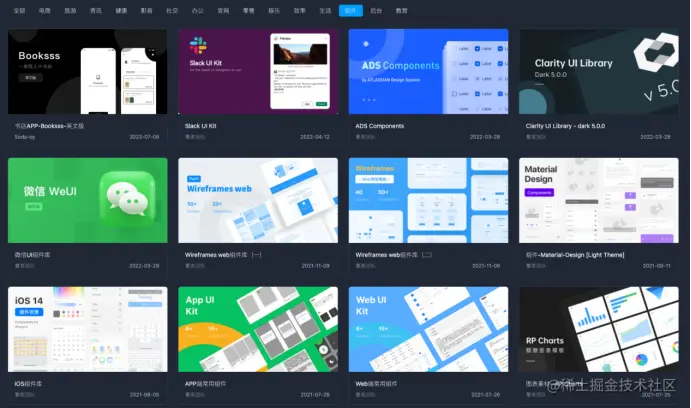Screen dimensions: 691x408
Task: Click the date 2021-08-05 under iOS组件库
Action: [x=144, y=395]
